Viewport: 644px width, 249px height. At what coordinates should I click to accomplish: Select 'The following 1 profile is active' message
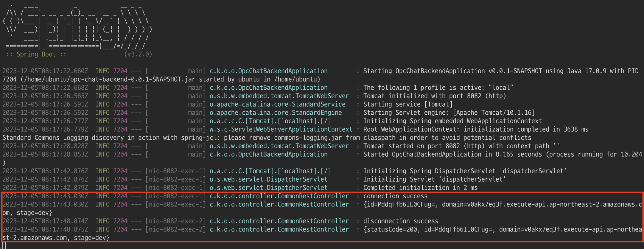coord(438,88)
